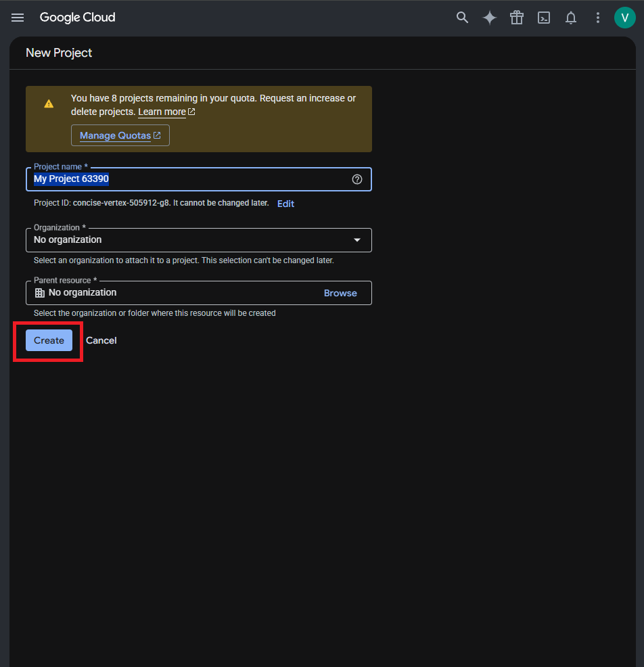Screen dimensions: 644x667
Task: Open the search magnifier icon
Action: point(463,18)
